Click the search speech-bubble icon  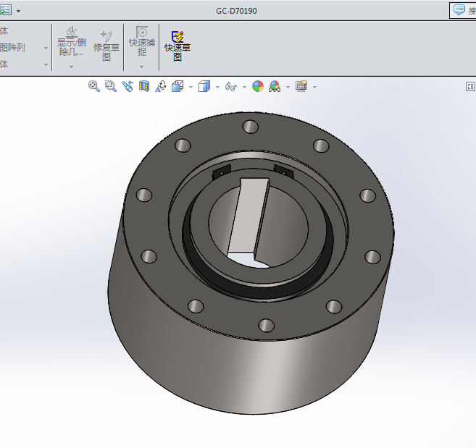[x=459, y=10]
